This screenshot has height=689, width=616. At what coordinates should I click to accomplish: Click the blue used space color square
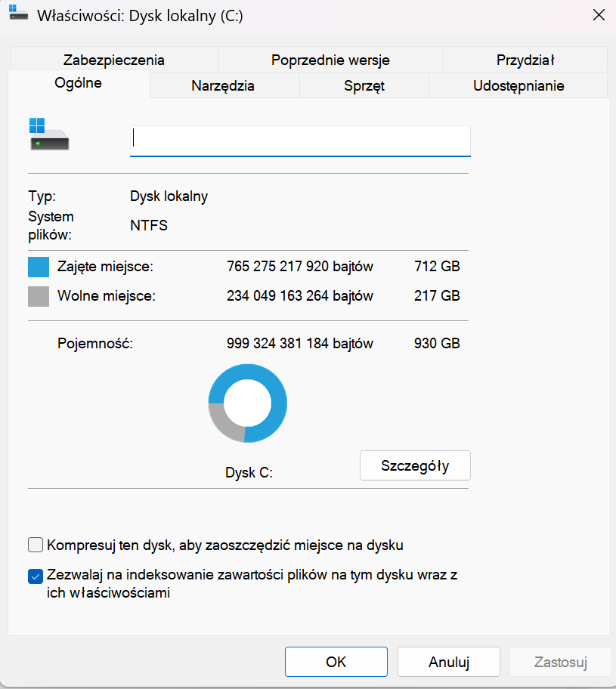(x=39, y=267)
